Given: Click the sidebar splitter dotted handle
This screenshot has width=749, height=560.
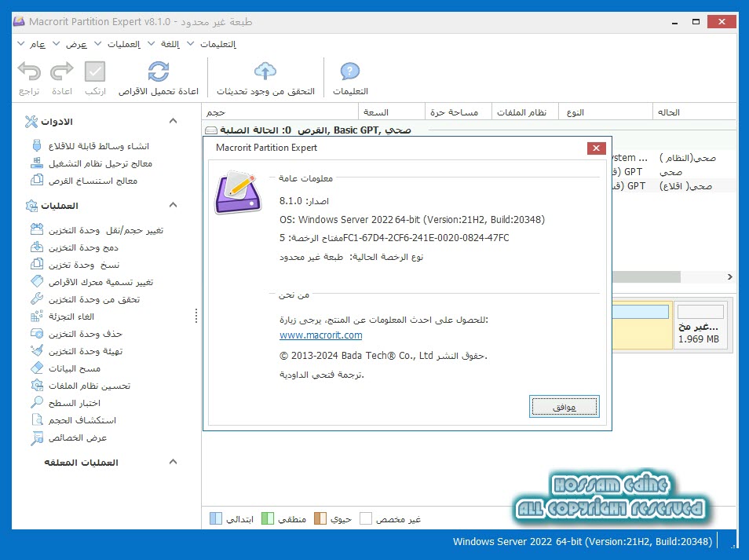Looking at the screenshot, I should coord(196,316).
